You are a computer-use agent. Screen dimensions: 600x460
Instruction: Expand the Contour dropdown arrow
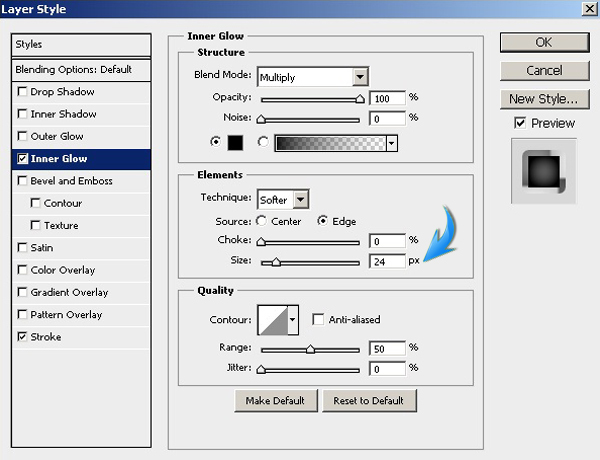point(293,320)
